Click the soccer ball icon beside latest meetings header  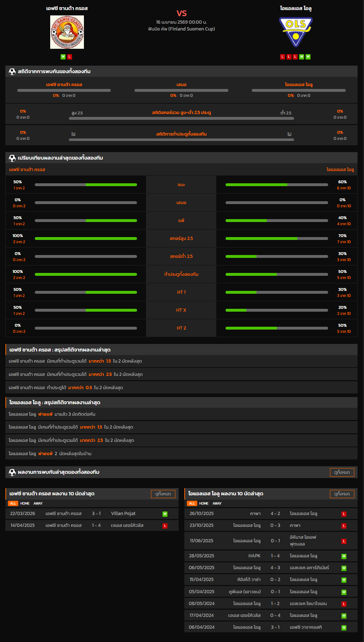tap(12, 472)
